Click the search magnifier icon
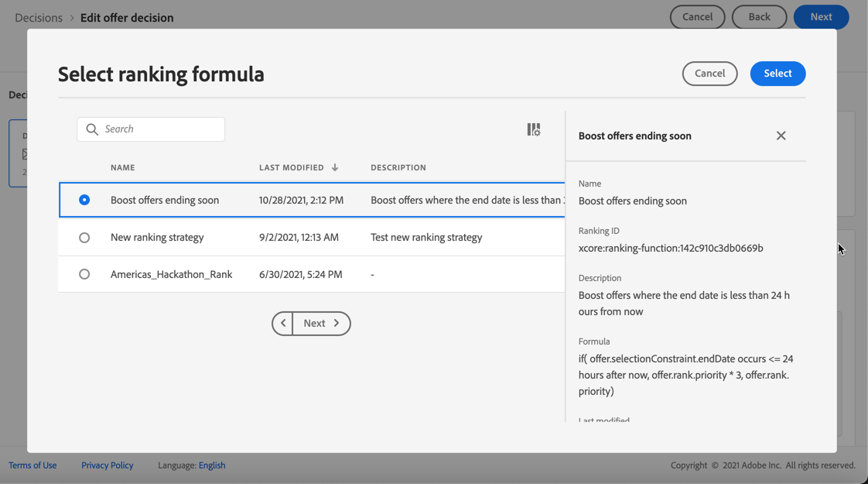The height and width of the screenshot is (484, 868). click(x=92, y=129)
